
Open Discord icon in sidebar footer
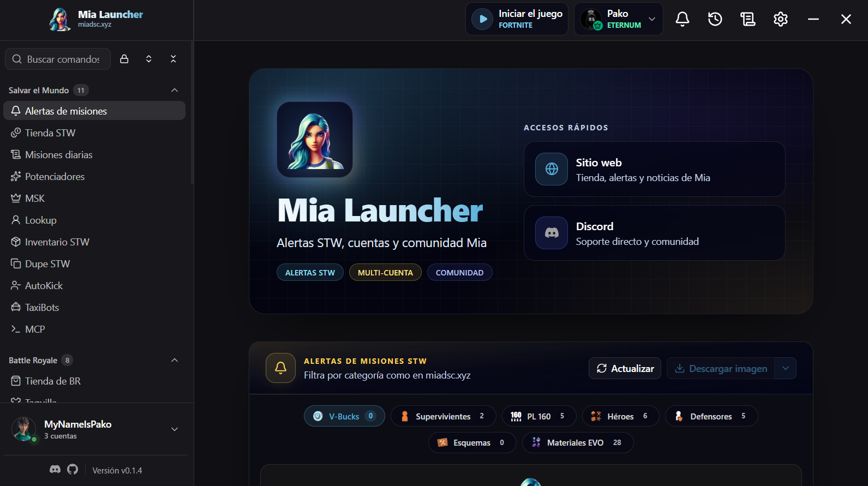pos(55,470)
